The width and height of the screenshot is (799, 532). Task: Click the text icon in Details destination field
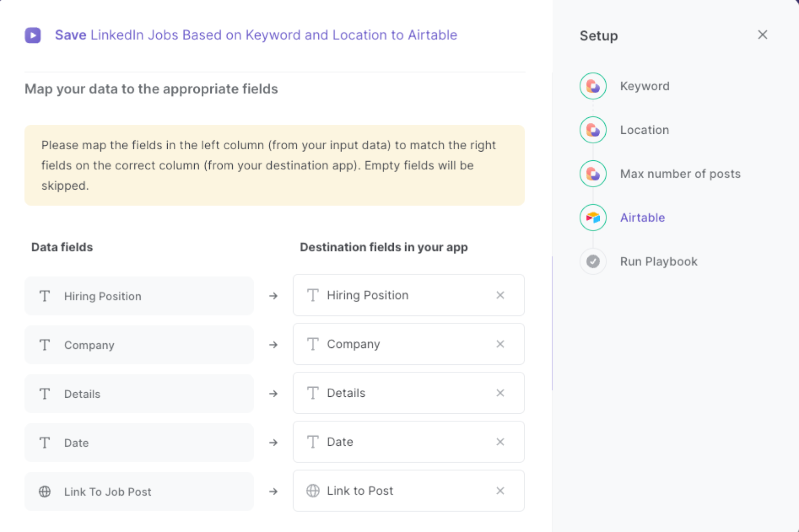pos(313,393)
